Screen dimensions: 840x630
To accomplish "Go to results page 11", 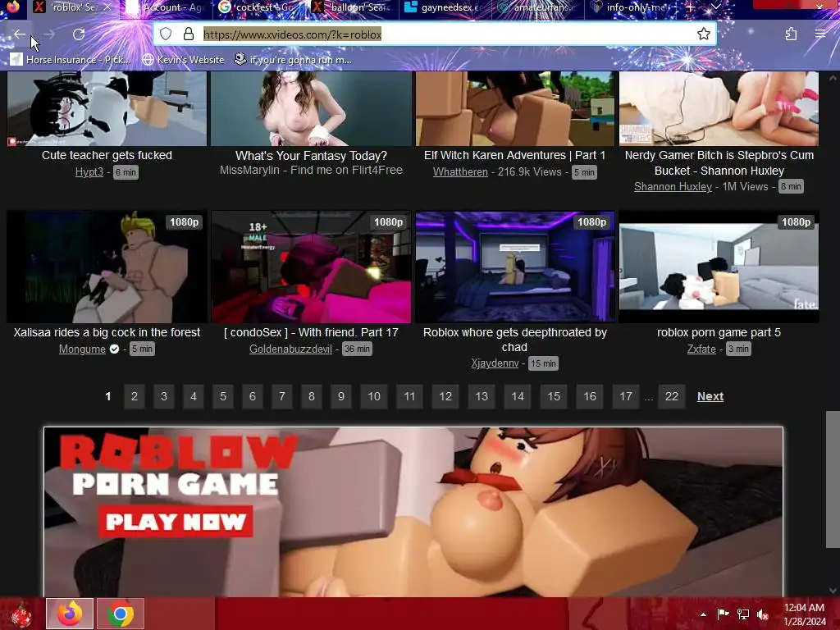I will (409, 396).
